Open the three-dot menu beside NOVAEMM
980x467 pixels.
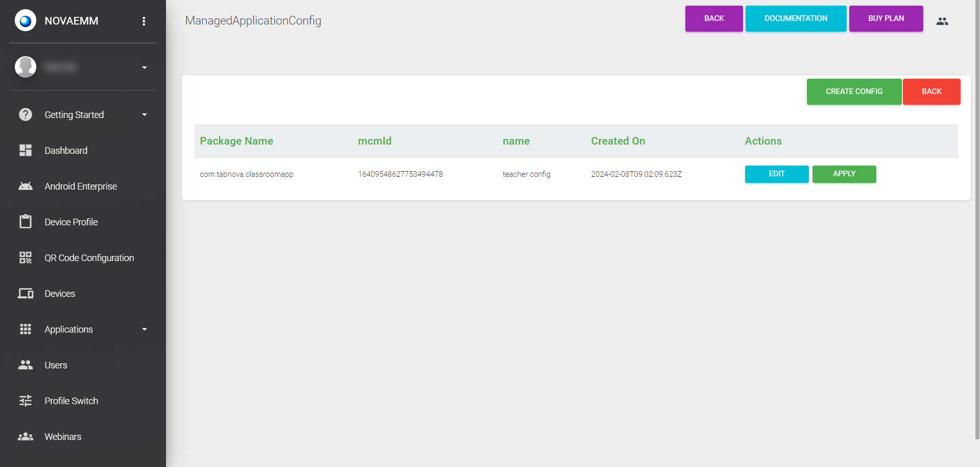click(x=144, y=21)
